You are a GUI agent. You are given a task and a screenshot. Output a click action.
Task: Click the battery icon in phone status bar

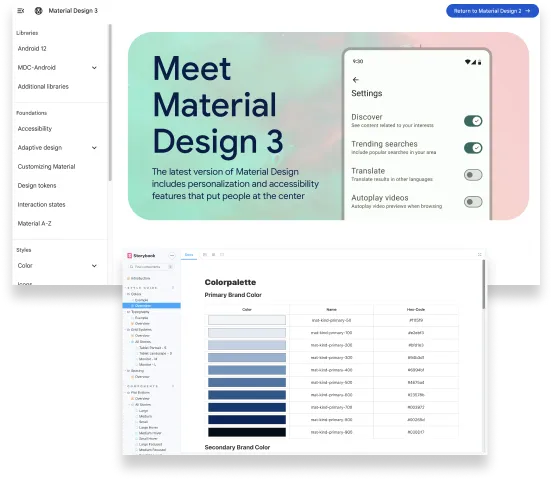(479, 62)
